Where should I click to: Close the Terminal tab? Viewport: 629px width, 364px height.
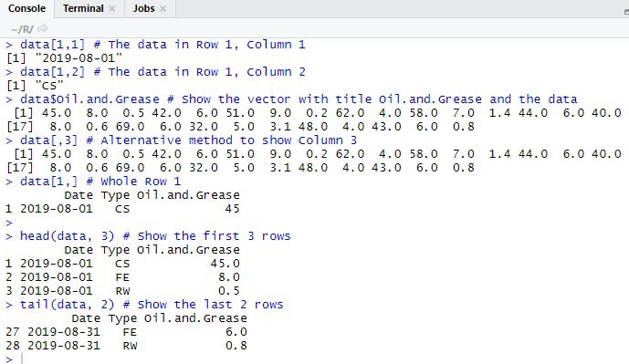pos(112,9)
